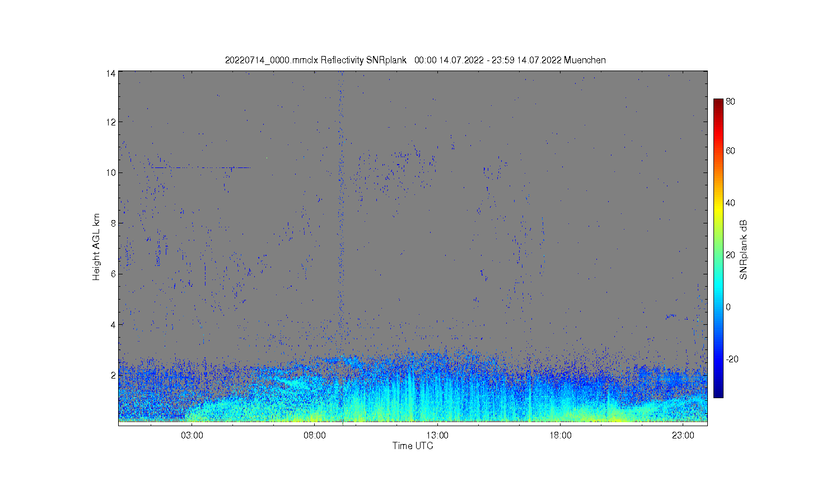Viewport: 840px width, 504px height.
Task: Click the 03:00 time tick label
Action: click(x=192, y=435)
